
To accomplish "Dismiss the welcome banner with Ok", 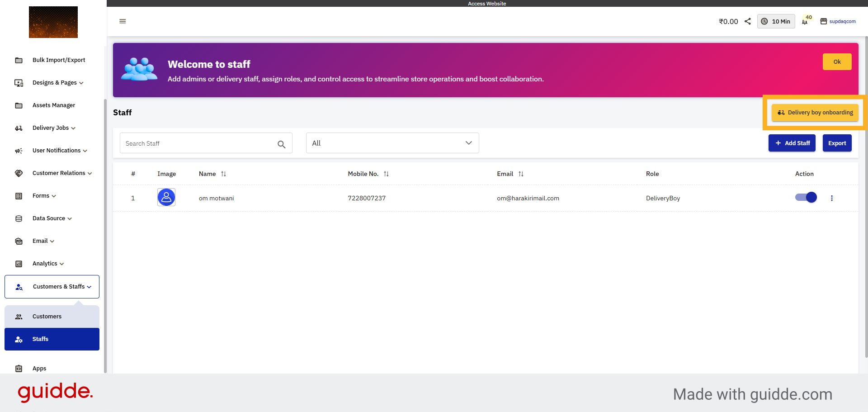I will (837, 62).
